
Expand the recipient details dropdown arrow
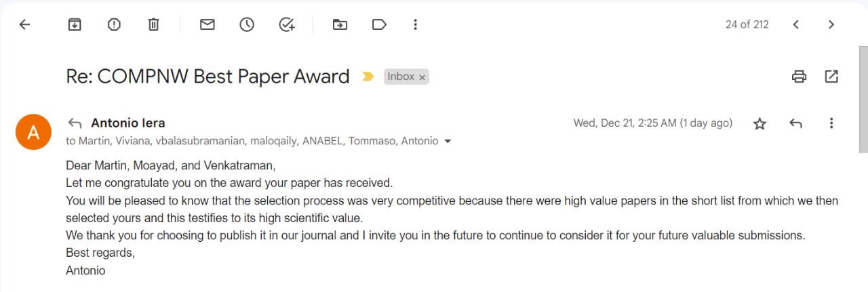pos(446,142)
